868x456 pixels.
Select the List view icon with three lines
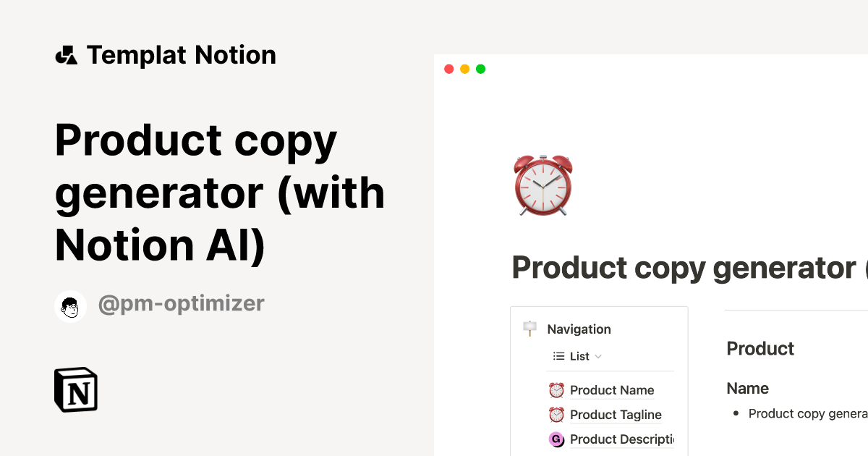click(x=557, y=356)
